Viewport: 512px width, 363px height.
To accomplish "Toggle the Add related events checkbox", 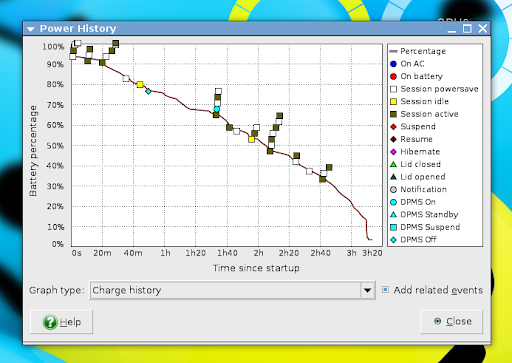I will (x=385, y=290).
